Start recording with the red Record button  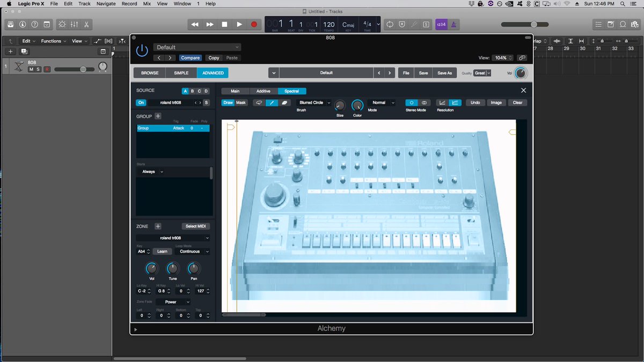coord(254,25)
